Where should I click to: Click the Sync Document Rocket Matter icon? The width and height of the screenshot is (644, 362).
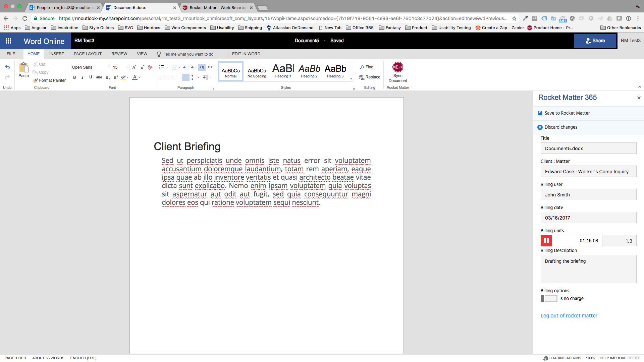point(397,67)
